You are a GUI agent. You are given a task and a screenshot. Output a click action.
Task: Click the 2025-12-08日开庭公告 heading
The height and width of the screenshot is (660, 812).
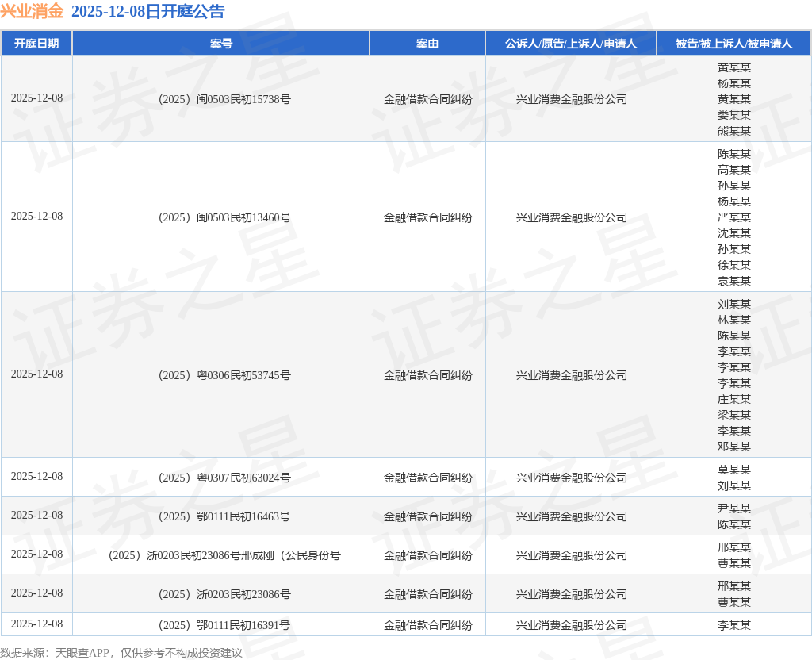[148, 11]
